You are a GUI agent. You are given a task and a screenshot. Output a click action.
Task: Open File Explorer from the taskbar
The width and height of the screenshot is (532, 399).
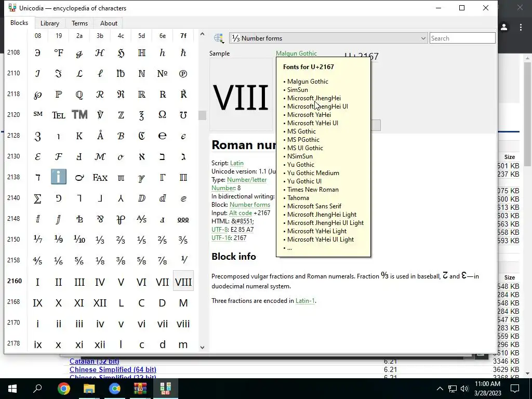[89, 389]
